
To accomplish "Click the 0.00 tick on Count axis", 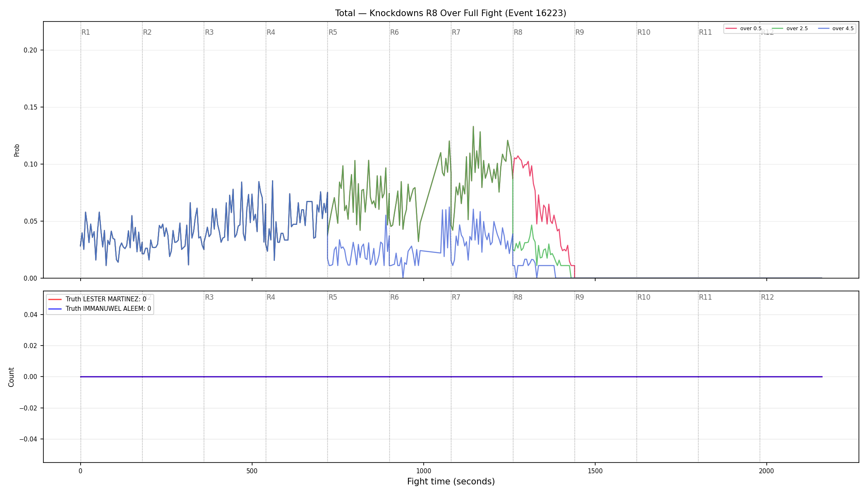I will pyautogui.click(x=31, y=377).
